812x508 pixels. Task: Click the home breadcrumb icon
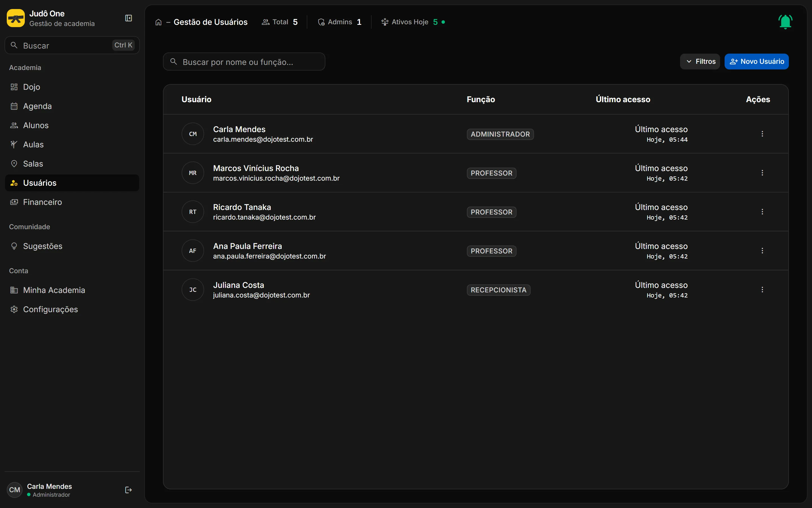(158, 22)
